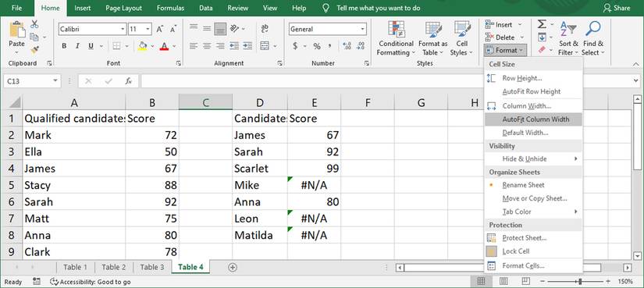Toggle Bold formatting

pos(64,46)
